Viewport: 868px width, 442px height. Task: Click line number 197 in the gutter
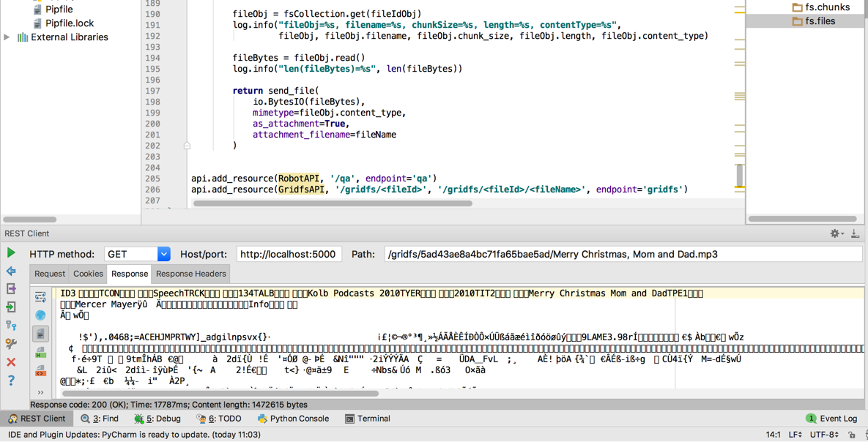(x=152, y=91)
